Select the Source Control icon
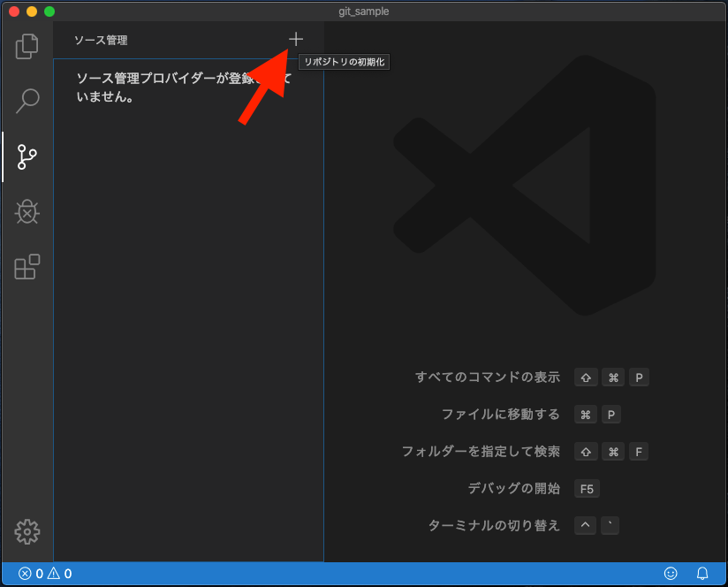The height and width of the screenshot is (587, 728). (27, 157)
